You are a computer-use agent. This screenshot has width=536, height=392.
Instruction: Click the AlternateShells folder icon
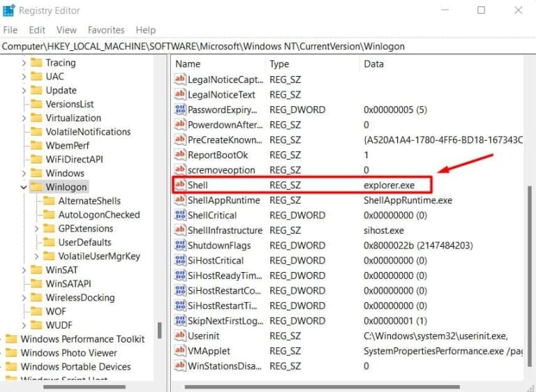(x=49, y=201)
